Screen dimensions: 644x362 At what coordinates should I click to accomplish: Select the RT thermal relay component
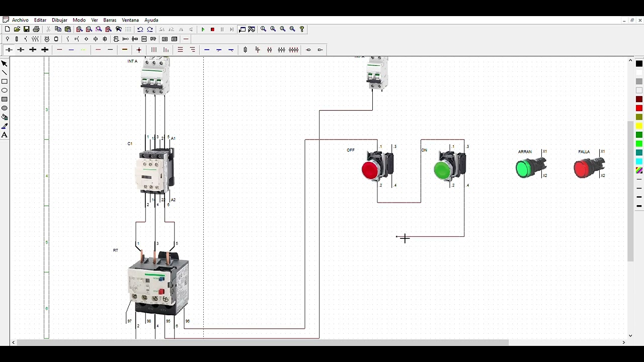pyautogui.click(x=158, y=283)
